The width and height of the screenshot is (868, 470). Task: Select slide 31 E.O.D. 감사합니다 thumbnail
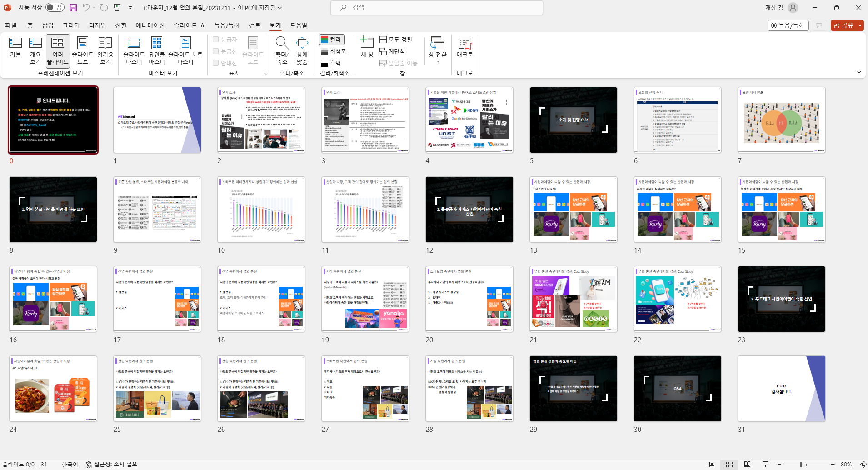tap(782, 389)
